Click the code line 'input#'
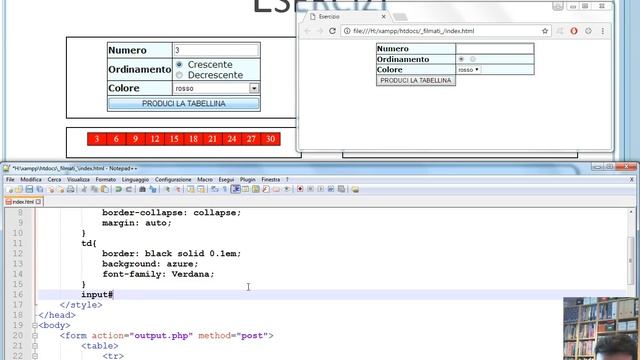 pos(97,295)
